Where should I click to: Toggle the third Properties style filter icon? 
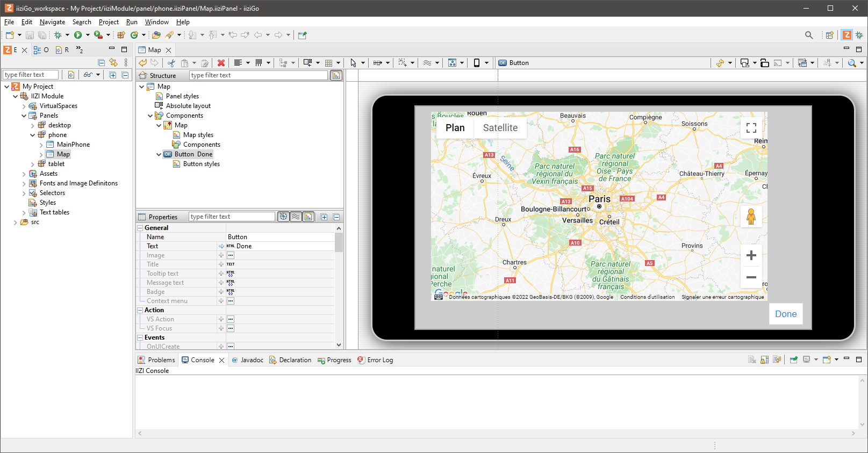coord(308,217)
